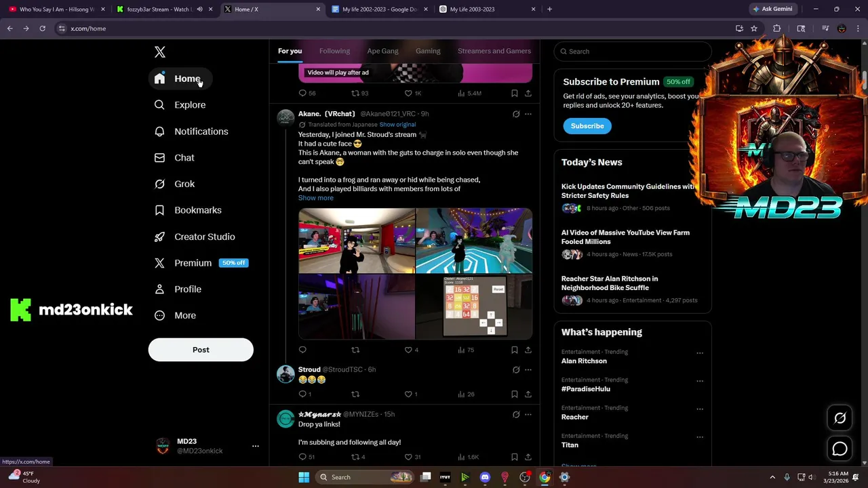Open Grok from sidebar
868x488 pixels.
pos(174,184)
